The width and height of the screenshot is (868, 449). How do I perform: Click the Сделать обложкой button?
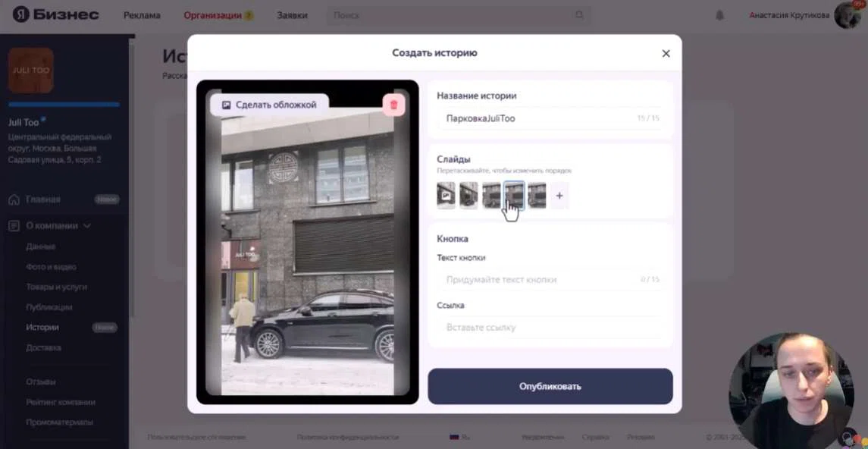coord(269,105)
